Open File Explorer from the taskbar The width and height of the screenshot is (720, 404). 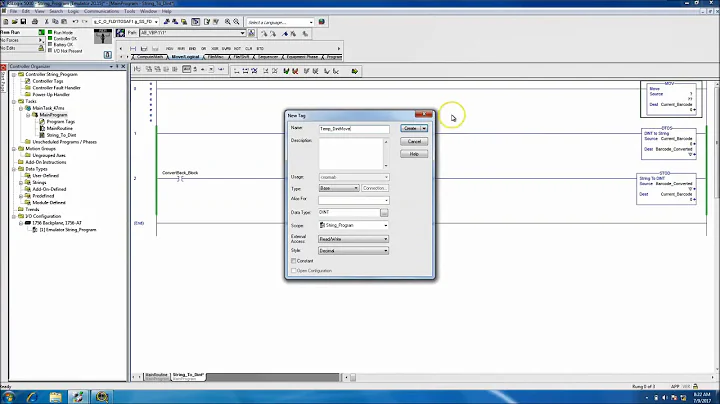tap(55, 397)
